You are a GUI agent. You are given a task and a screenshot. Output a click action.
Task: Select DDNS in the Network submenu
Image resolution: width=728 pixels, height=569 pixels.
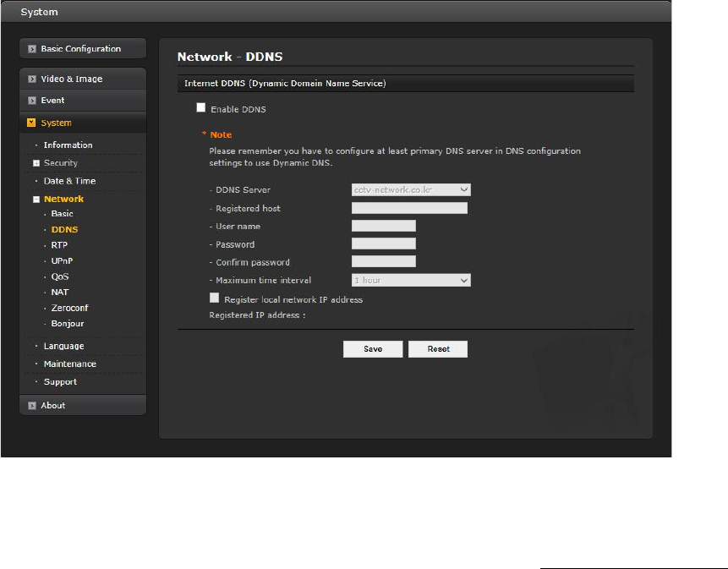tap(64, 229)
